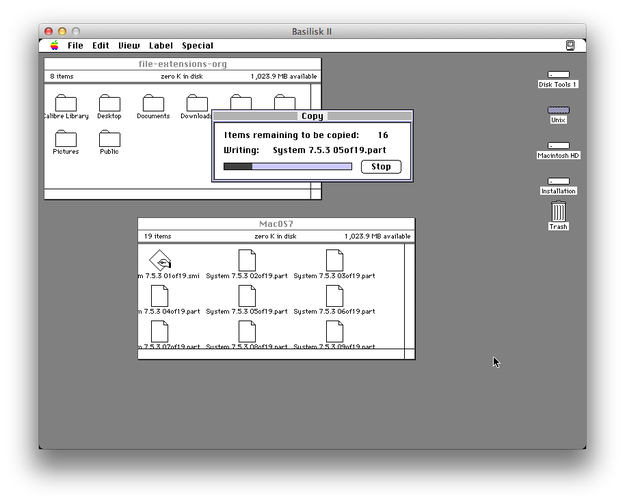This screenshot has height=503, width=625.
Task: Open the View menu
Action: (x=129, y=45)
